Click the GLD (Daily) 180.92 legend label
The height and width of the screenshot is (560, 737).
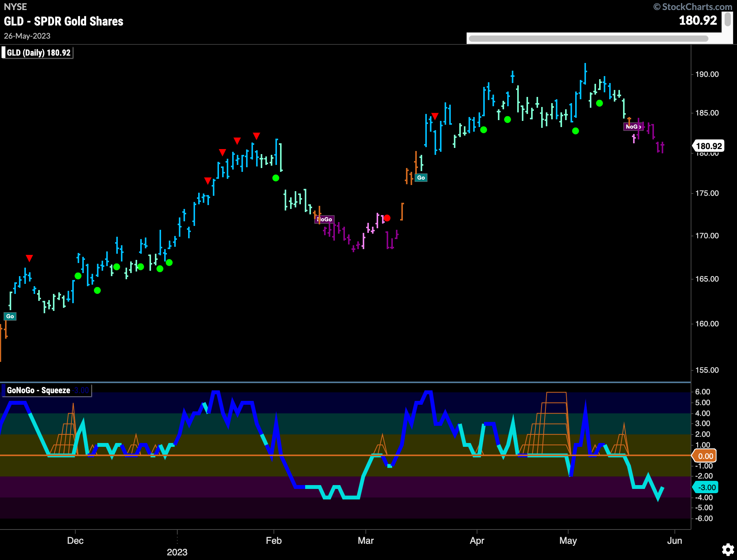pyautogui.click(x=37, y=53)
